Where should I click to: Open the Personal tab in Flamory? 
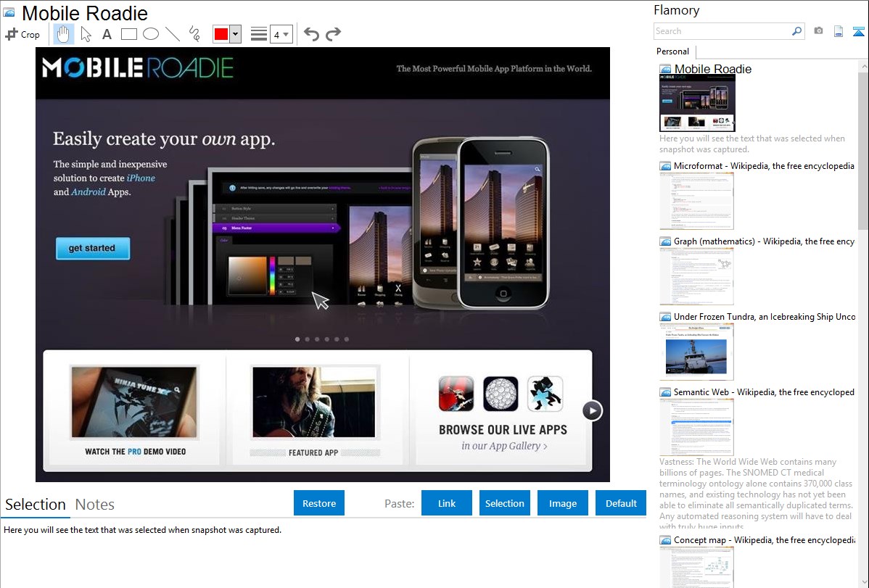point(672,51)
